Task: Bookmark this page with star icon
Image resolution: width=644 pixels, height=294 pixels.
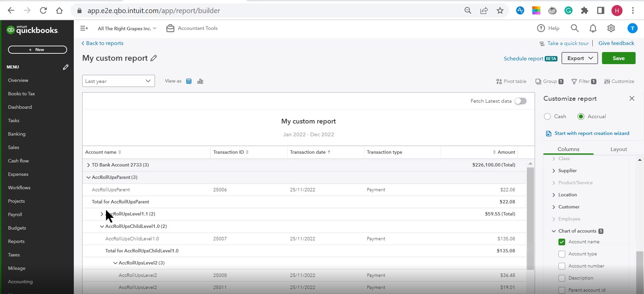Action: (500, 10)
